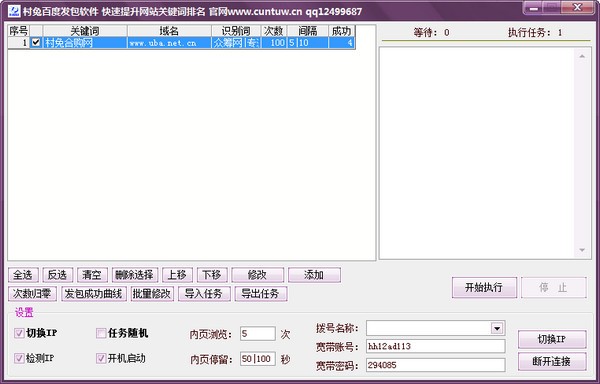600x384 pixels.
Task: Enable the 任务随机 checkbox
Action: 101,333
